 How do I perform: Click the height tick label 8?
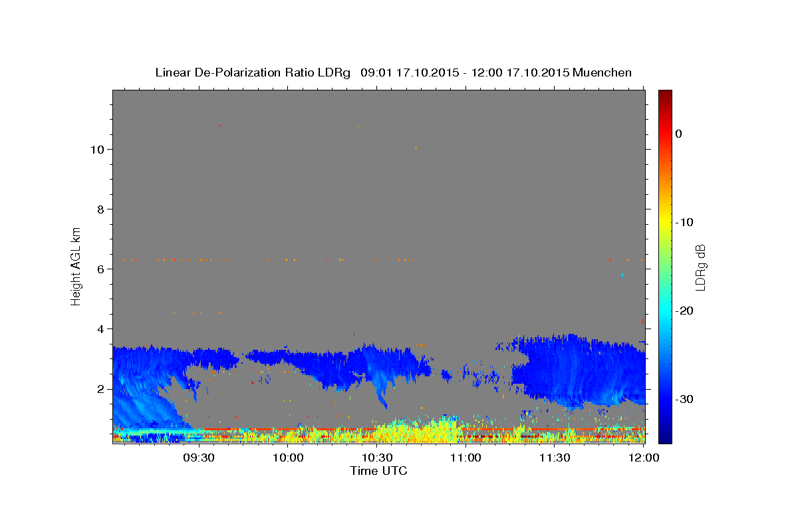(x=99, y=209)
